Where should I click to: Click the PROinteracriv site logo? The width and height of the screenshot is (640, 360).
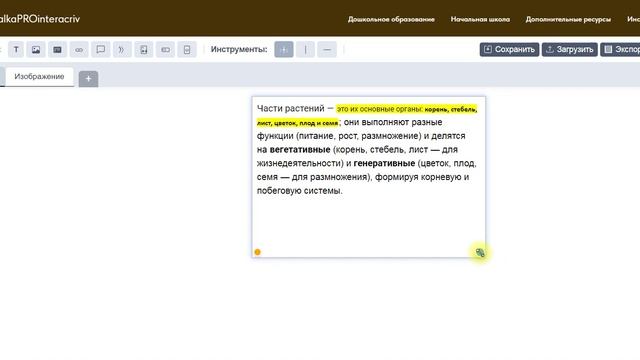click(x=39, y=19)
